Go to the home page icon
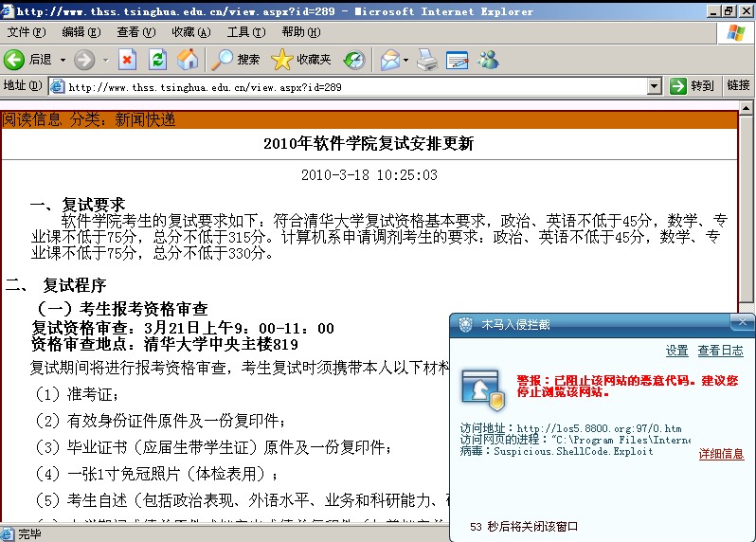The width and height of the screenshot is (756, 542). click(188, 60)
